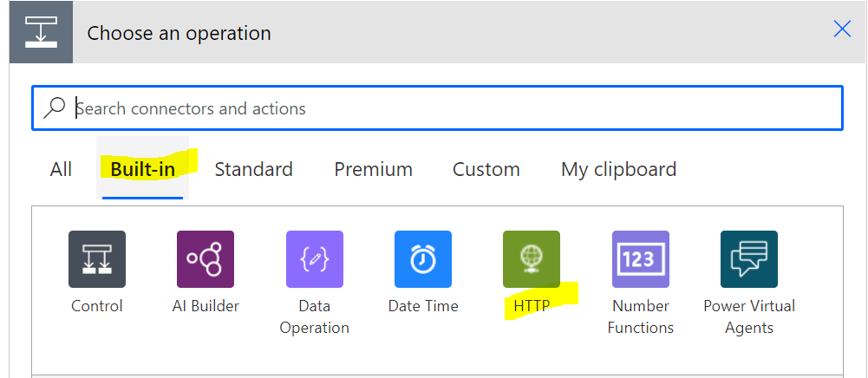Image resolution: width=868 pixels, height=378 pixels.
Task: Switch to the Custom tab
Action: tap(486, 169)
